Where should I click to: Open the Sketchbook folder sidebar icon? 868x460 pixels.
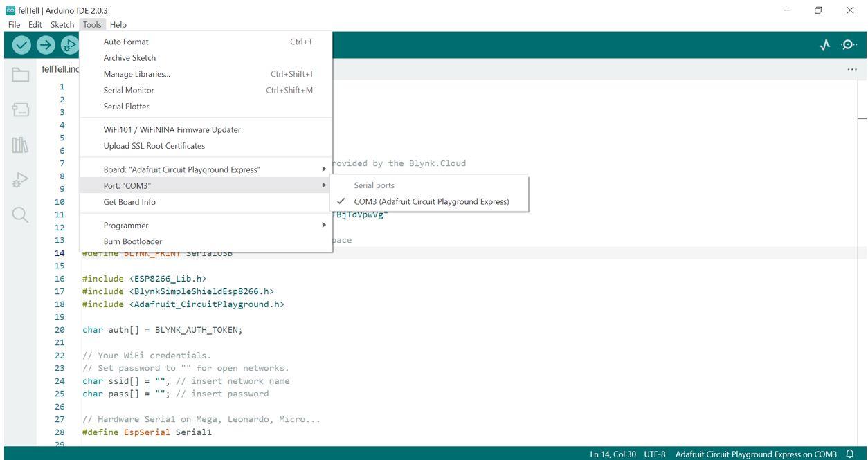click(20, 75)
